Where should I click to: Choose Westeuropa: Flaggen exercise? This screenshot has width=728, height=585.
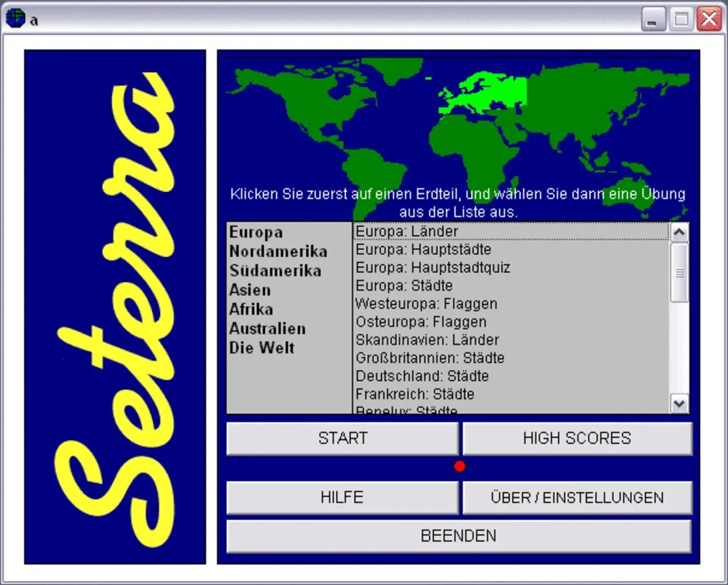(511, 304)
